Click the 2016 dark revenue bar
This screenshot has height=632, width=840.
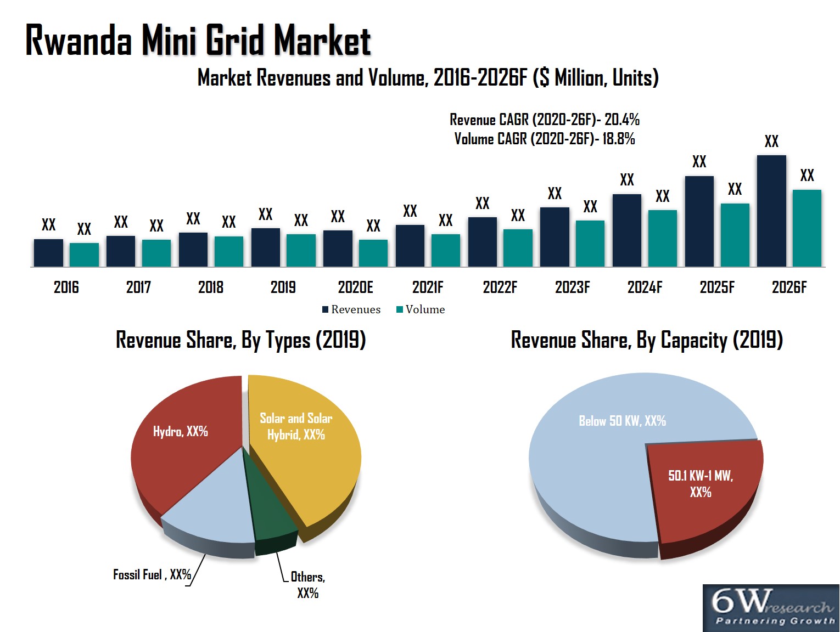(x=48, y=253)
